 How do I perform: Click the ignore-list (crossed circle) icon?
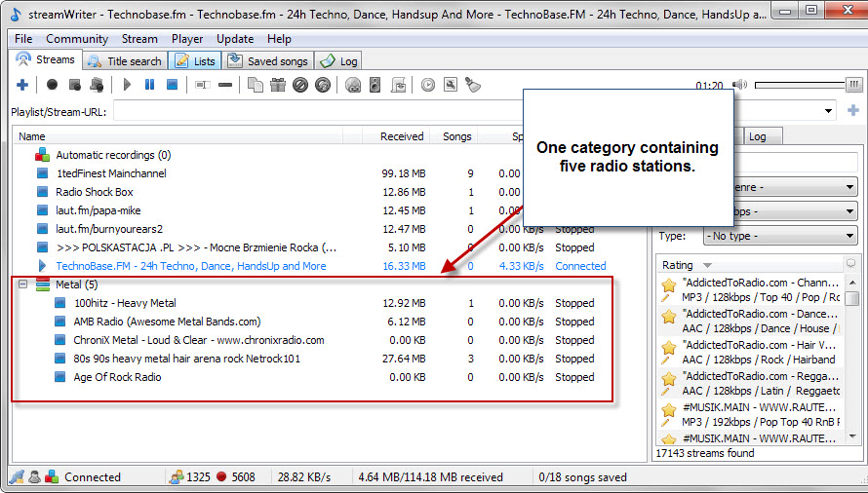300,85
